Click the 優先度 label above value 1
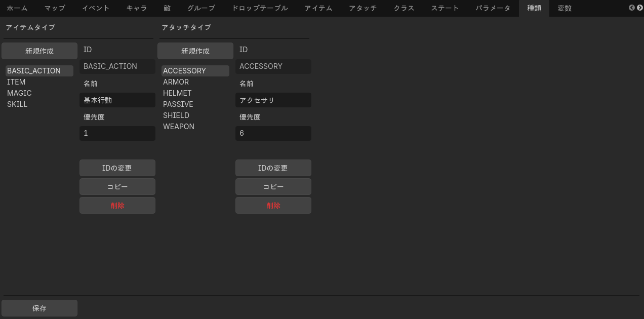The width and height of the screenshot is (644, 319). click(x=94, y=117)
